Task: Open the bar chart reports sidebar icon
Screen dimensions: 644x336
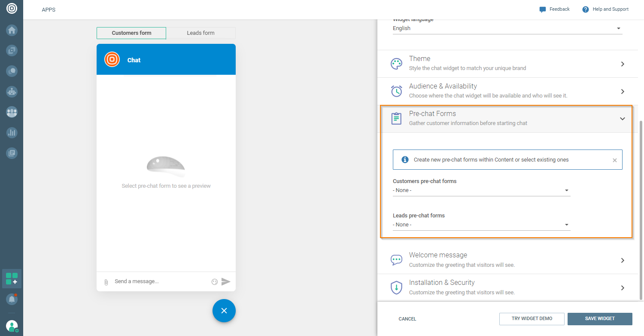Action: (12, 133)
